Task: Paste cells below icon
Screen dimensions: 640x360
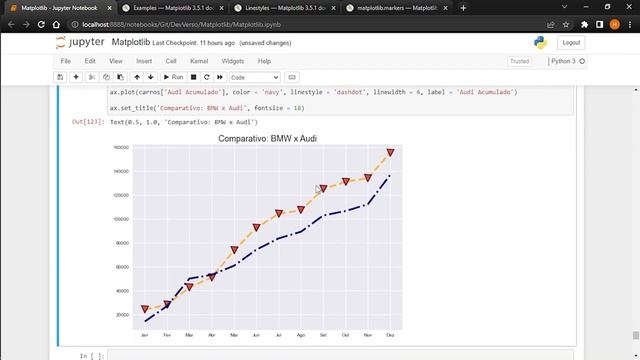Action: coord(120,77)
